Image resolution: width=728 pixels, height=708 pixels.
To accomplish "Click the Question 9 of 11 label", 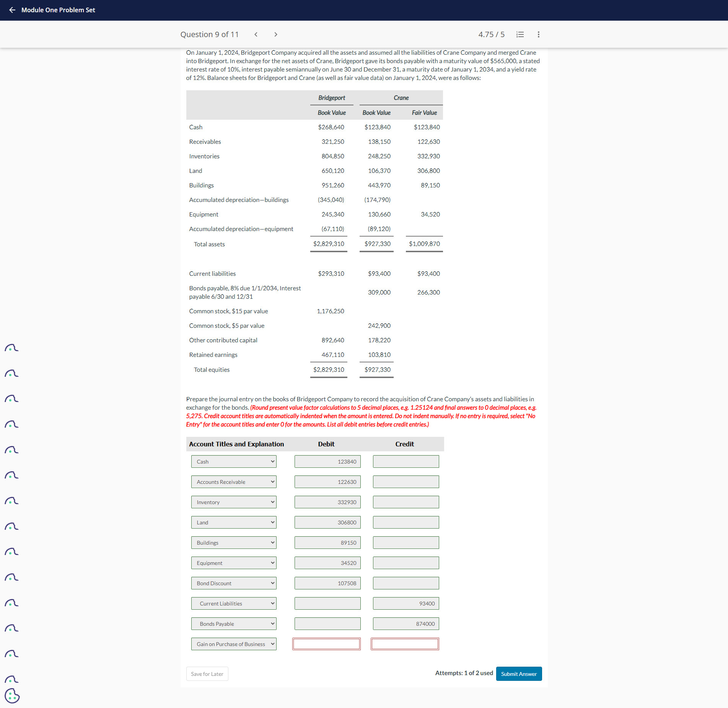I will click(x=209, y=34).
